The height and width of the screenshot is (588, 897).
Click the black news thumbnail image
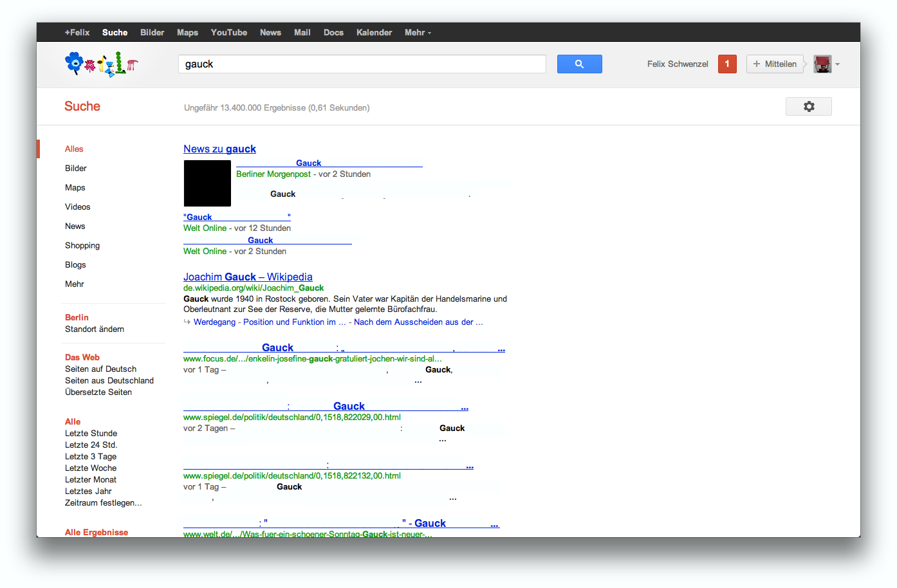(x=207, y=183)
